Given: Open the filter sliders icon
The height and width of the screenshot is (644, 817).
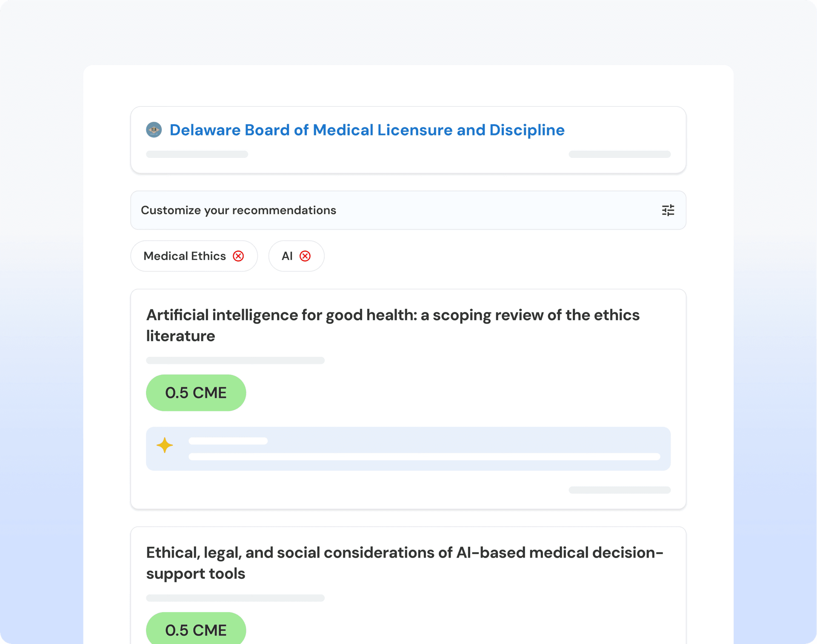Looking at the screenshot, I should 668,210.
